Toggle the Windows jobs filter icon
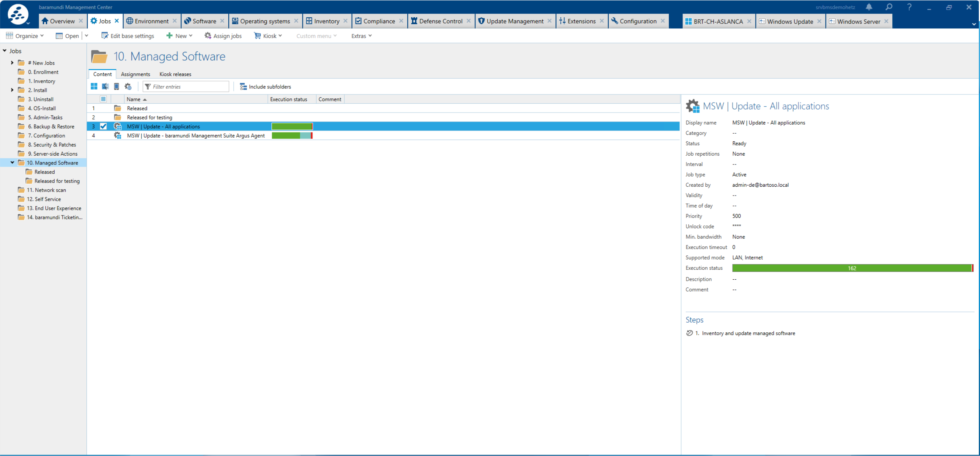This screenshot has width=980, height=456. (94, 86)
